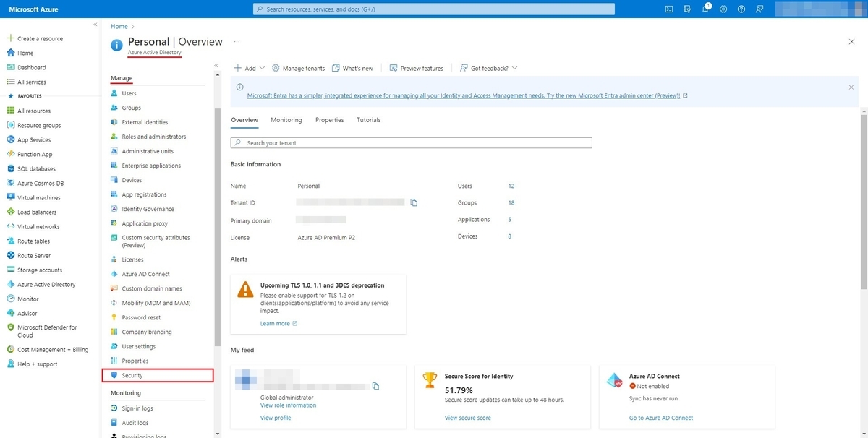Open Audit logs under Monitoring
The height and width of the screenshot is (438, 868).
point(135,423)
